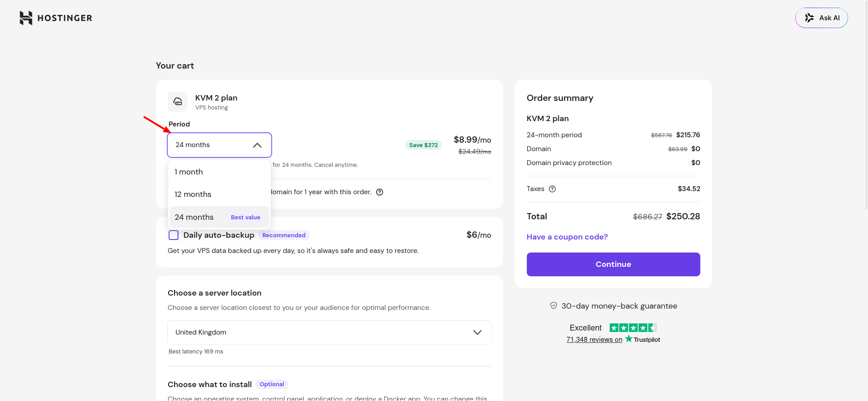Click the $34.52 taxes amount
Image resolution: width=868 pixels, height=401 pixels.
point(689,189)
